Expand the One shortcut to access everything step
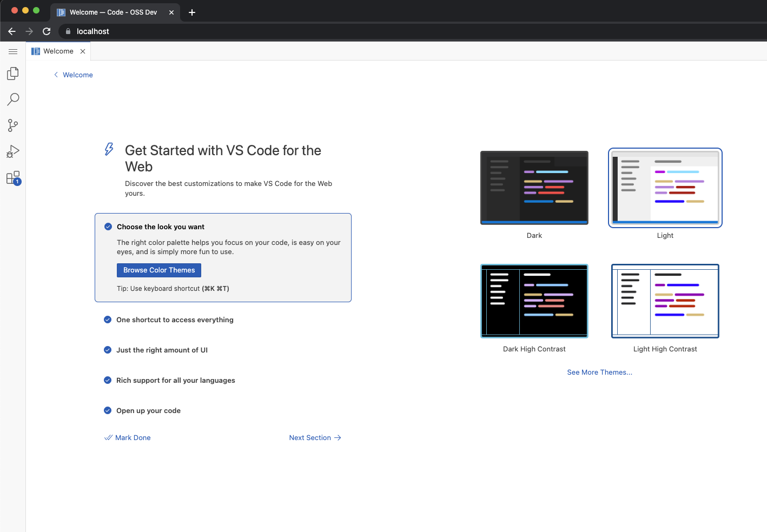Image resolution: width=767 pixels, height=532 pixels. [174, 320]
